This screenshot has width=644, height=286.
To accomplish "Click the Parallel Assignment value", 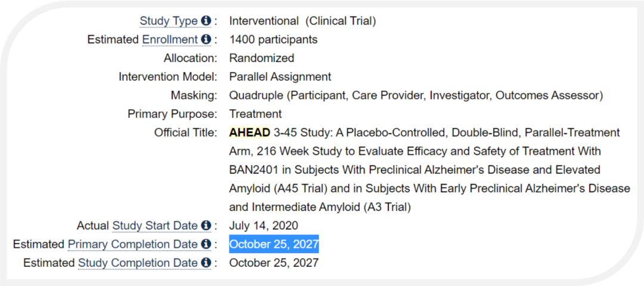I will click(x=280, y=77).
